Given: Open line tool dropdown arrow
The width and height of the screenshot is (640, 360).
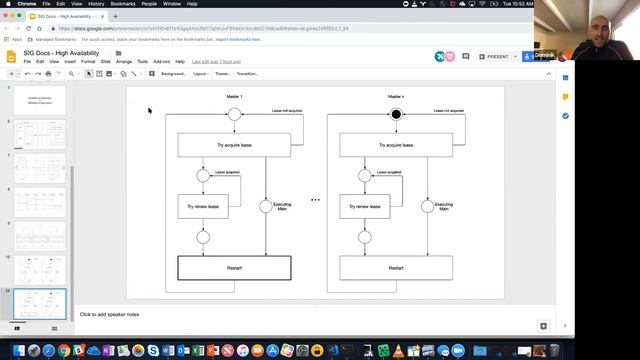Looking at the screenshot, I should click(x=141, y=74).
